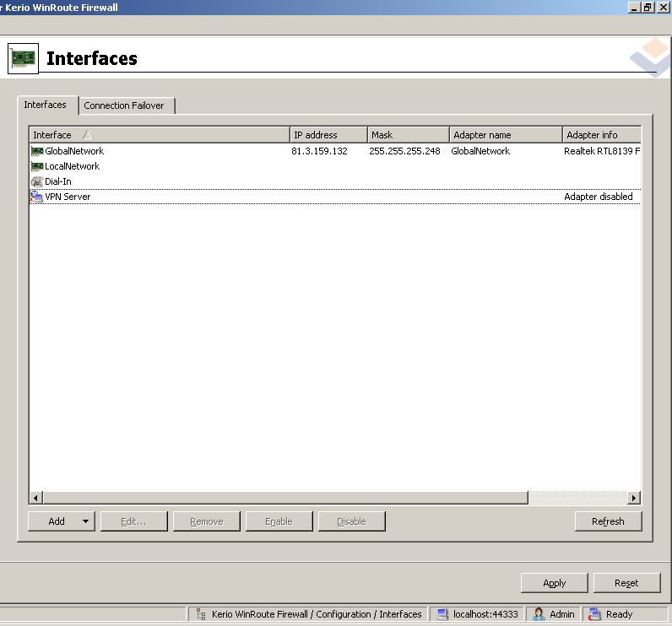Refresh the interfaces list
This screenshot has width=672, height=626.
(608, 521)
